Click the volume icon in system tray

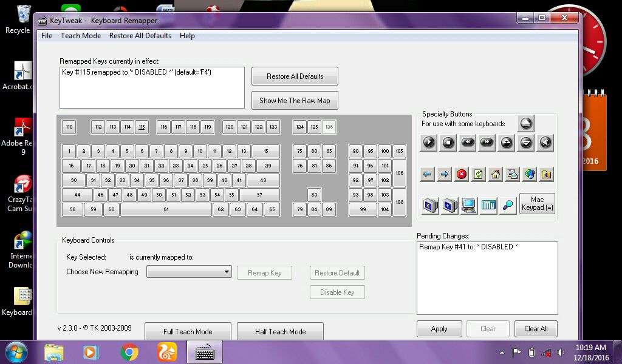point(561,352)
